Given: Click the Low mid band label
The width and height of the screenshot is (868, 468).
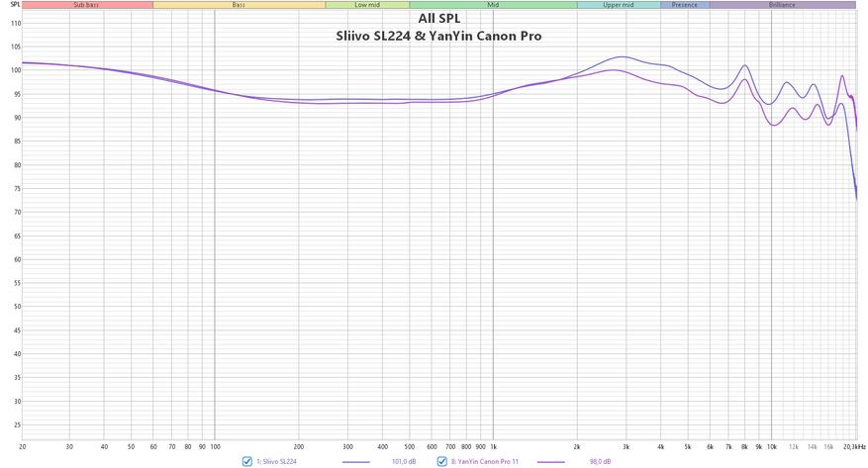Looking at the screenshot, I should coord(367,5).
